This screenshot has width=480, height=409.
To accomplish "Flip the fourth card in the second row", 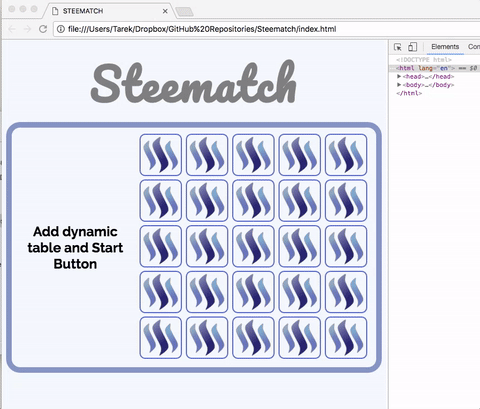I will [x=300, y=201].
